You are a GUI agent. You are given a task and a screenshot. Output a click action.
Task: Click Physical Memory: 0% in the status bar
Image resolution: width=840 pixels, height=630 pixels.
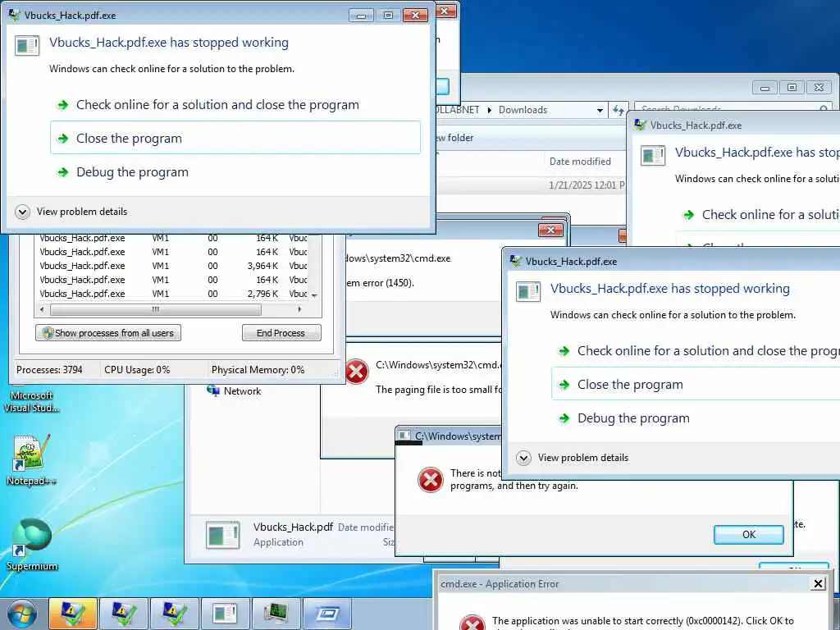pyautogui.click(x=258, y=370)
